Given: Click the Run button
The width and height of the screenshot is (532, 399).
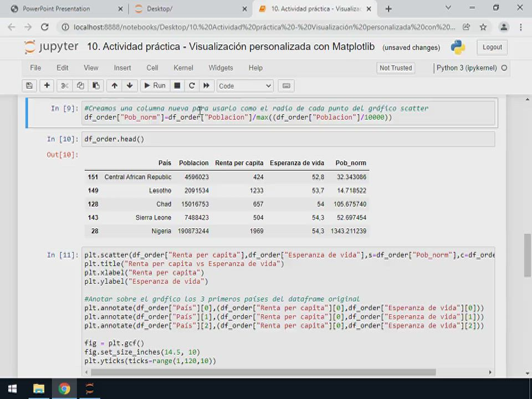Looking at the screenshot, I should click(154, 86).
